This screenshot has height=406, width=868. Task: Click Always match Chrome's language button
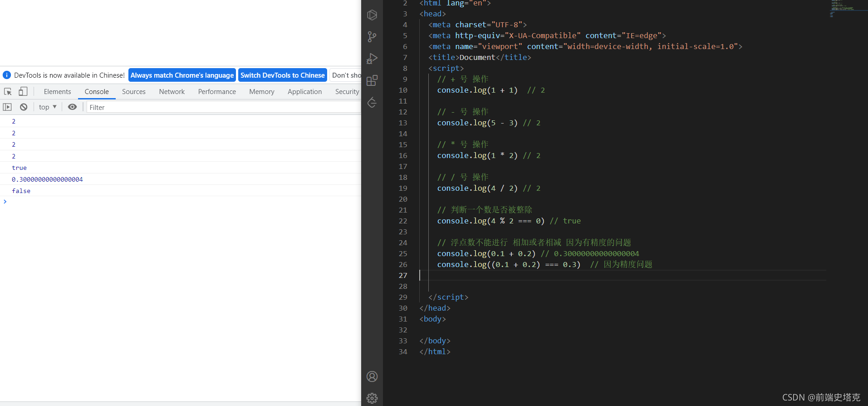[182, 75]
